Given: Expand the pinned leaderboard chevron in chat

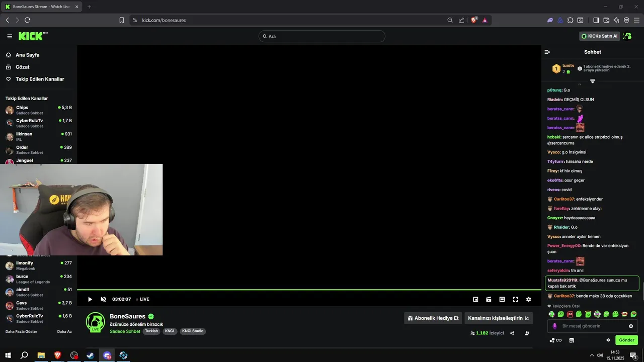Looking at the screenshot, I should click(593, 81).
